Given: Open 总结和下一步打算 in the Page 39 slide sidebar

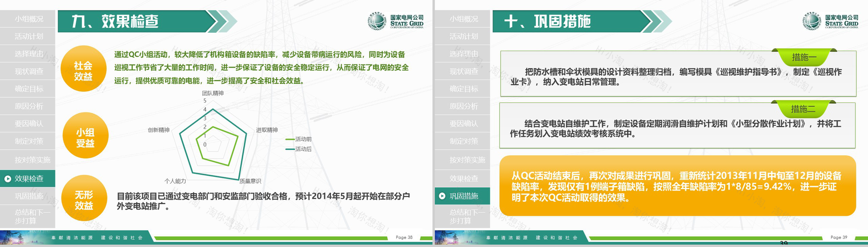Looking at the screenshot, I should (x=462, y=216).
